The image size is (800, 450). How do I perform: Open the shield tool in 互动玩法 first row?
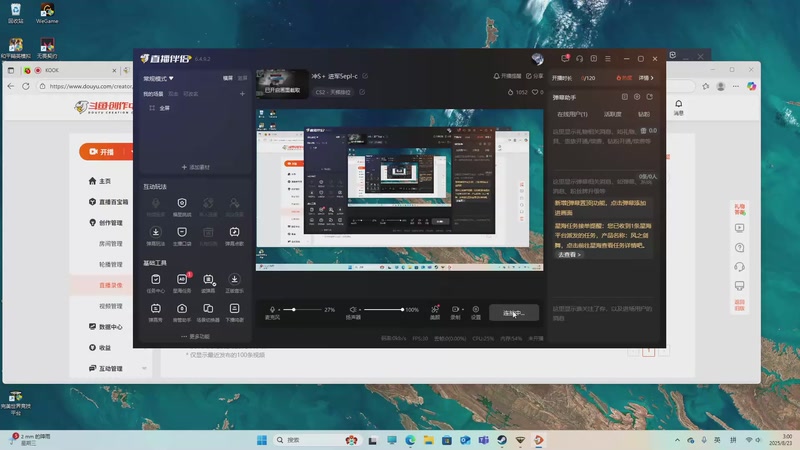click(x=182, y=207)
